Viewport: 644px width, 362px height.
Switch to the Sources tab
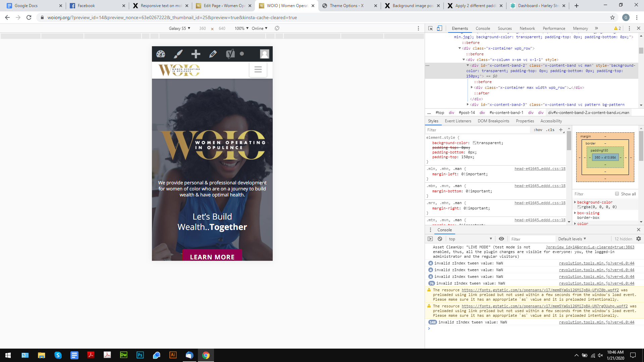pos(504,28)
